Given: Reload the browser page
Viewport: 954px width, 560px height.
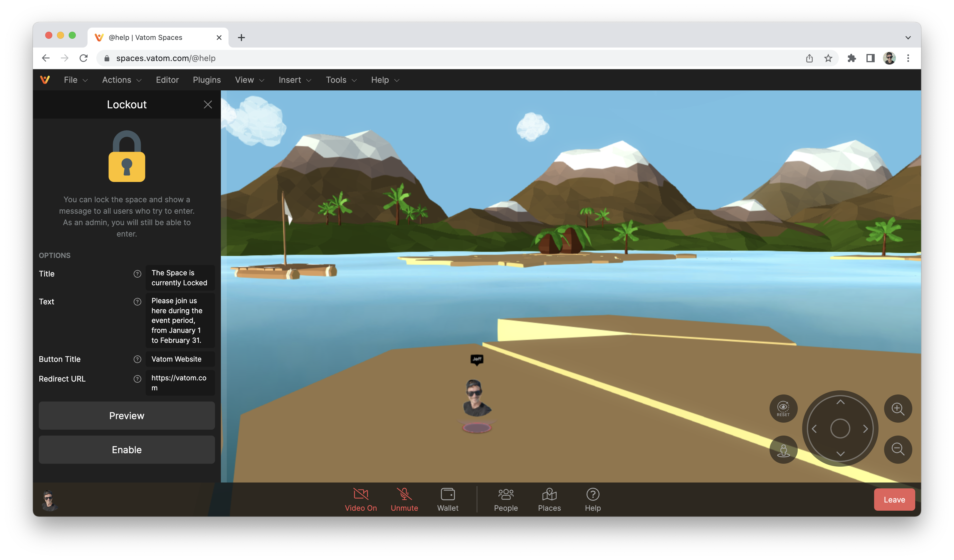Looking at the screenshot, I should click(x=84, y=58).
